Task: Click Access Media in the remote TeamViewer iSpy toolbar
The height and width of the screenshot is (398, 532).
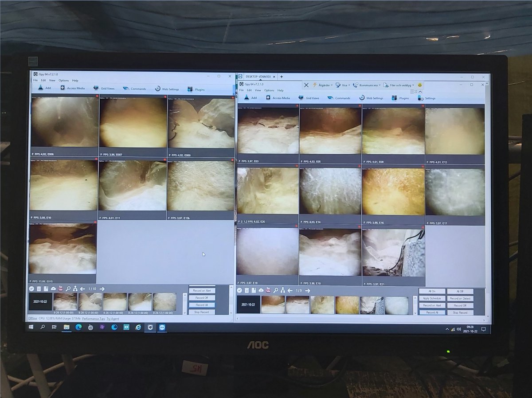Action: 278,98
